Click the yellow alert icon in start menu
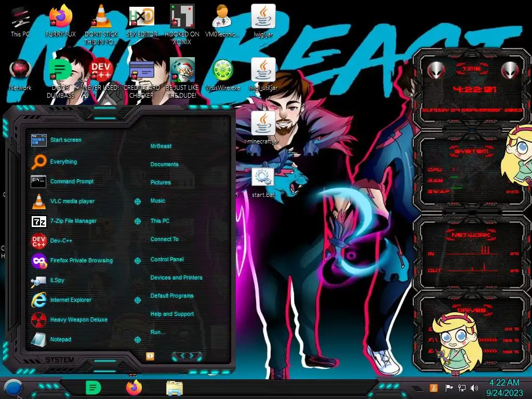This screenshot has width=532, height=399. pos(150,356)
